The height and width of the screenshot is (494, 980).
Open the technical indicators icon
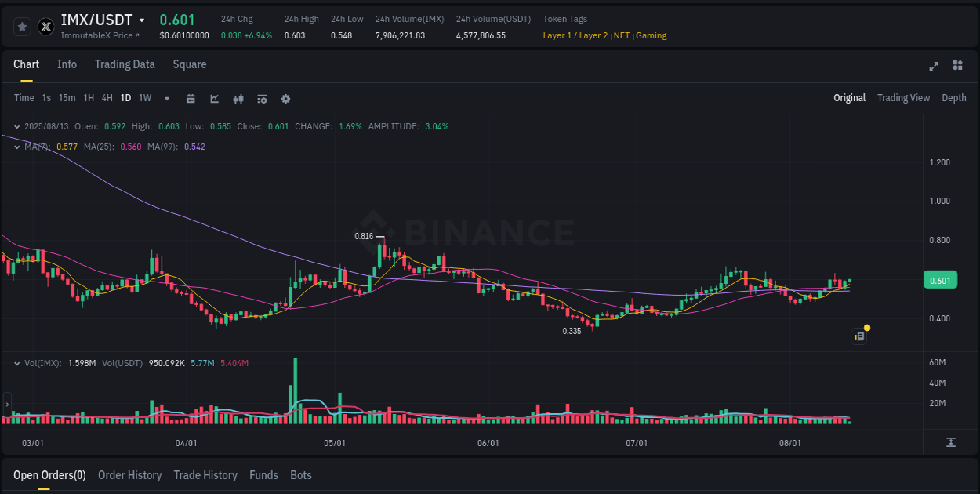(238, 99)
